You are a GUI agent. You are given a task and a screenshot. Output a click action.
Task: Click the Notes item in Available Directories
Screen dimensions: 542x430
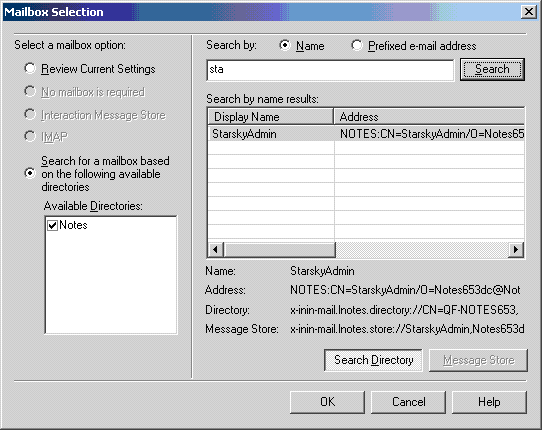click(x=73, y=225)
